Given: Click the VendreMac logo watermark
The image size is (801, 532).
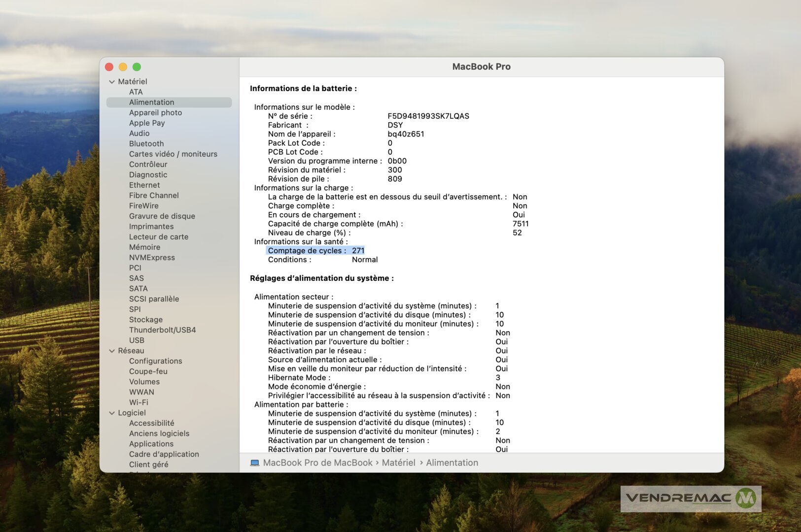Looking at the screenshot, I should coord(690,499).
